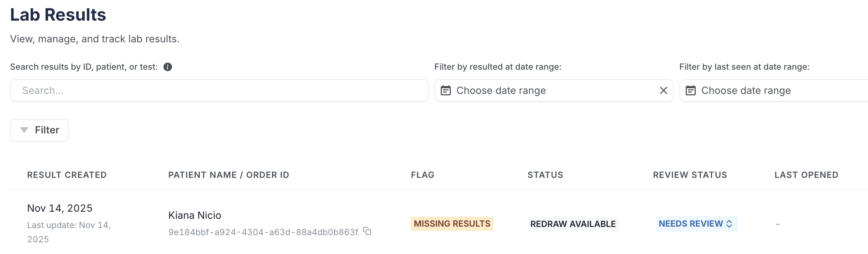
Task: Open patient Kiana Nicio's result
Action: point(195,215)
